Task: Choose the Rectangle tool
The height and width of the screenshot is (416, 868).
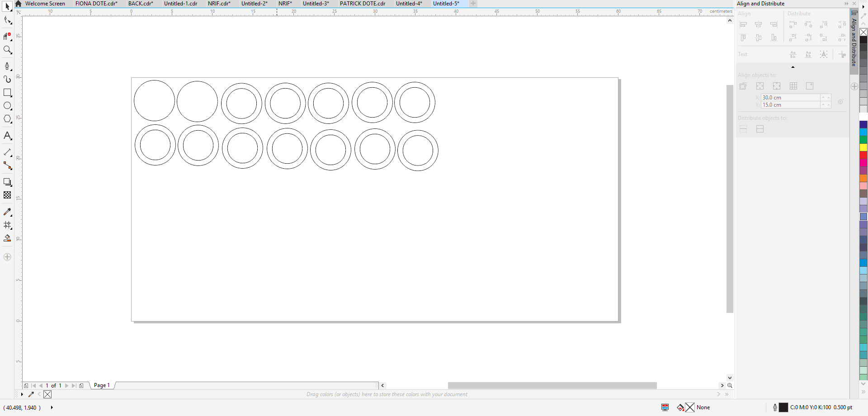Action: [x=7, y=92]
